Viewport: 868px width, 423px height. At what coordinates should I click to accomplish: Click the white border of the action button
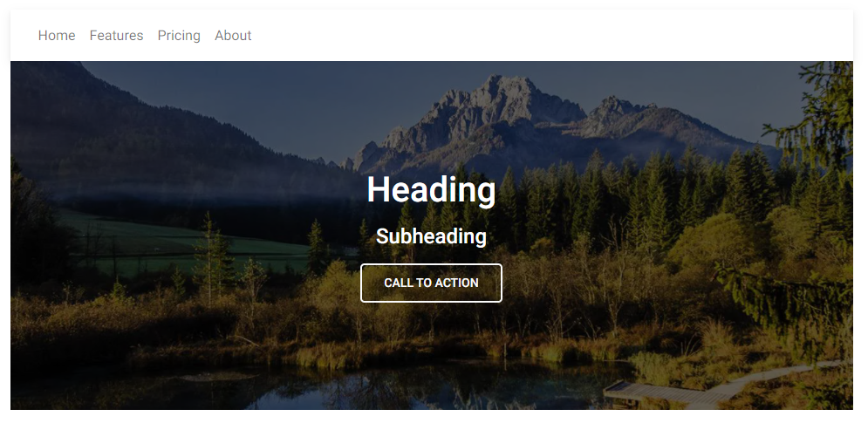431,264
